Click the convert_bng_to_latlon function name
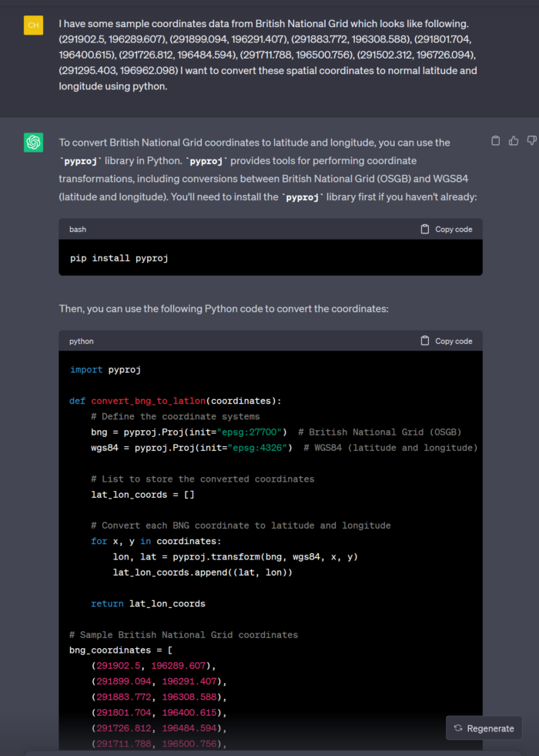 (x=148, y=401)
